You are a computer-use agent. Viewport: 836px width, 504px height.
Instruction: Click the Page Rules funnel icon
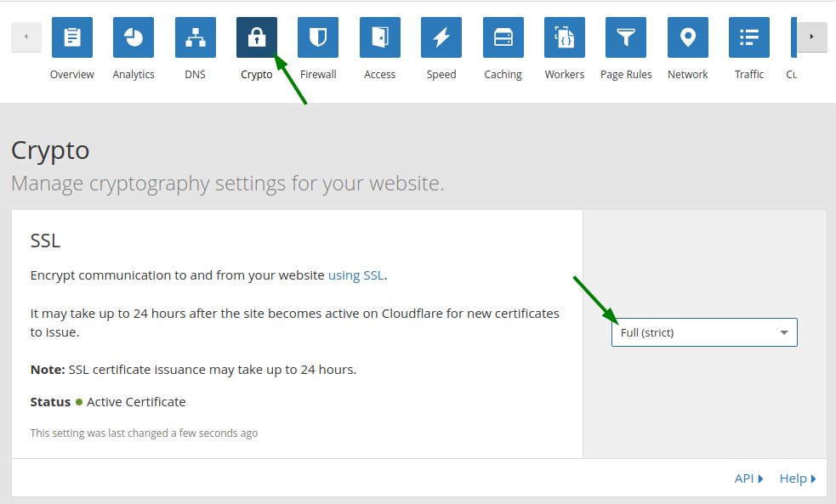click(626, 37)
